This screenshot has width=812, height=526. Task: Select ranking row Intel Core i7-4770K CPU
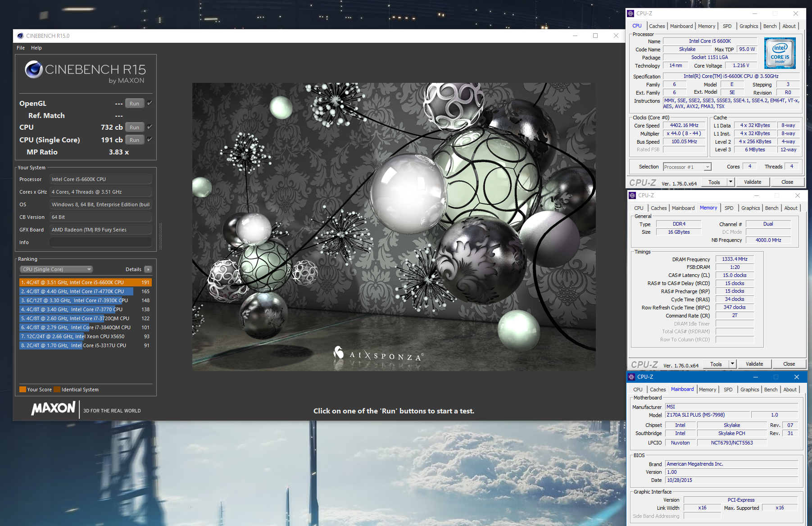[x=86, y=291]
